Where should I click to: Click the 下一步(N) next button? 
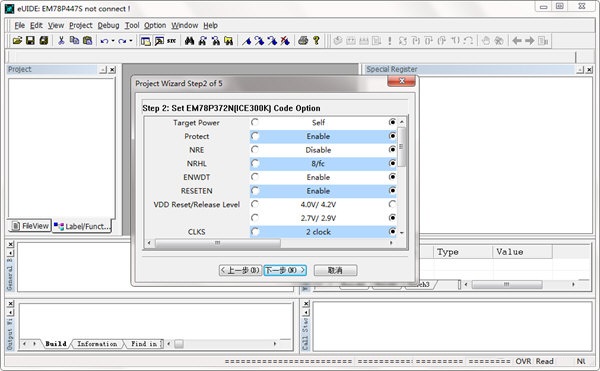(x=285, y=270)
